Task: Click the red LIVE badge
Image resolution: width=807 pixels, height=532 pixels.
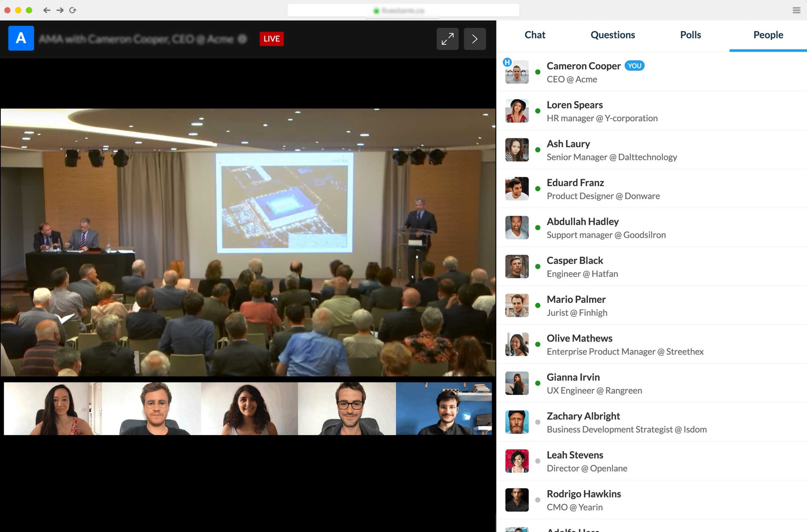Action: tap(272, 39)
